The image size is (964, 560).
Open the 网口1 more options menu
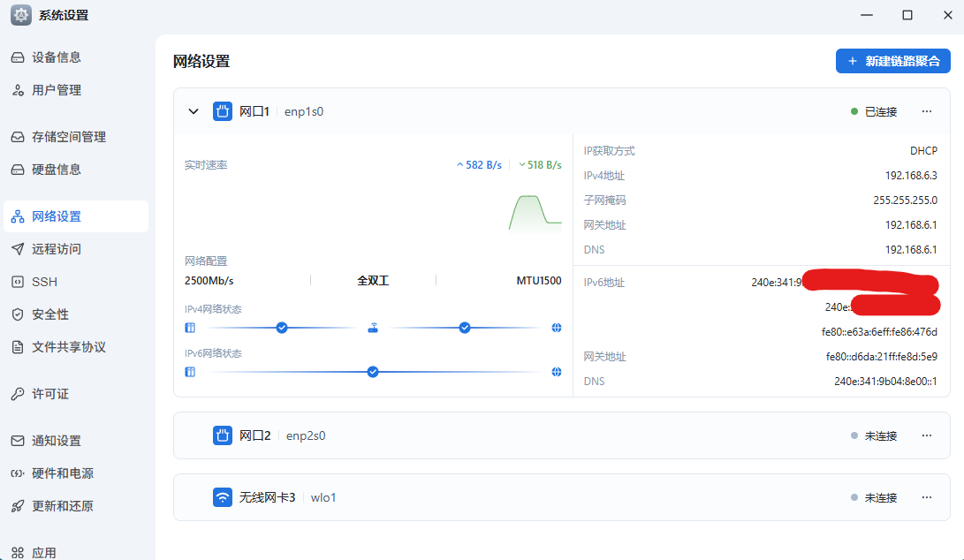(927, 111)
